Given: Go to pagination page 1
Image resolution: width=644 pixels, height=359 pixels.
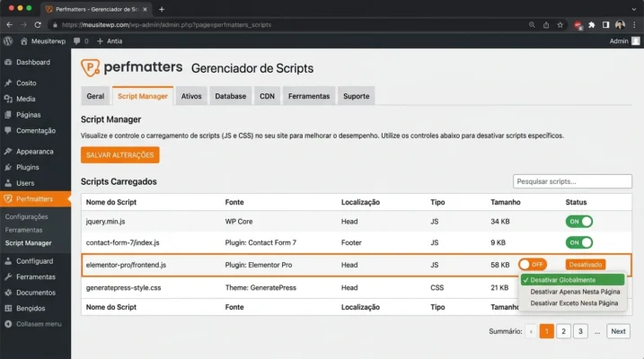Looking at the screenshot, I should click(547, 331).
